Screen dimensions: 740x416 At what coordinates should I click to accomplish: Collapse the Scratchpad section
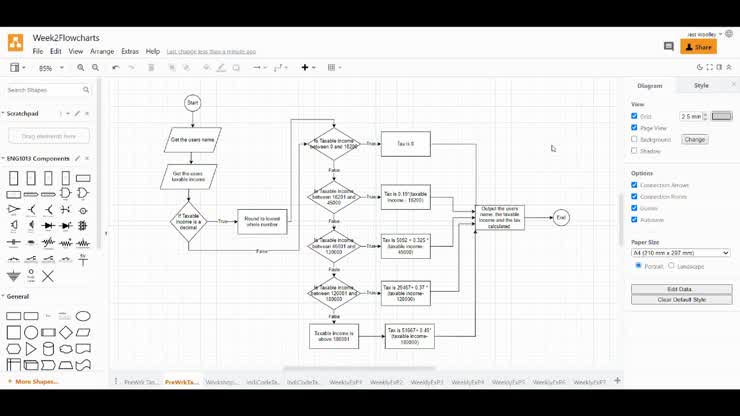click(3, 113)
